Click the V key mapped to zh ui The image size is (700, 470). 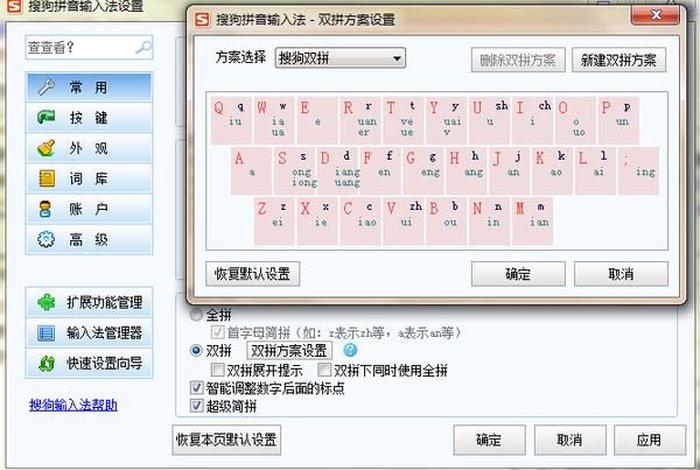pyautogui.click(x=404, y=221)
